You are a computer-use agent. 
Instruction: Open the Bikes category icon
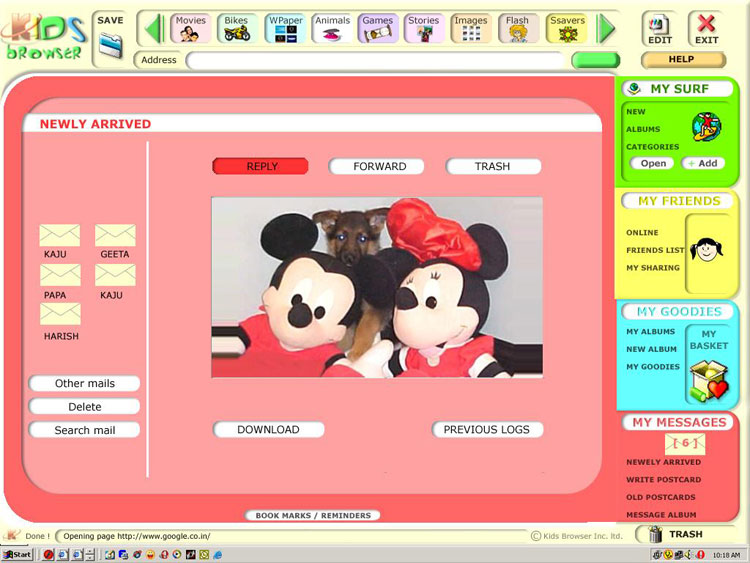pos(237,28)
